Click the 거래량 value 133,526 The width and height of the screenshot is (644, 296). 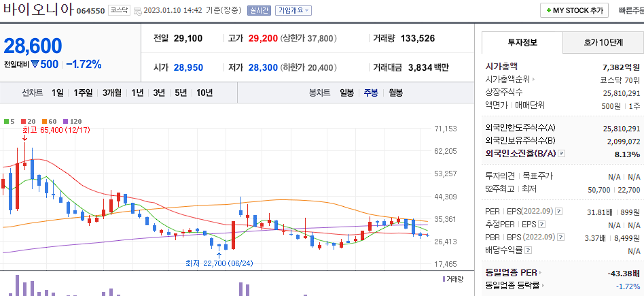point(418,39)
